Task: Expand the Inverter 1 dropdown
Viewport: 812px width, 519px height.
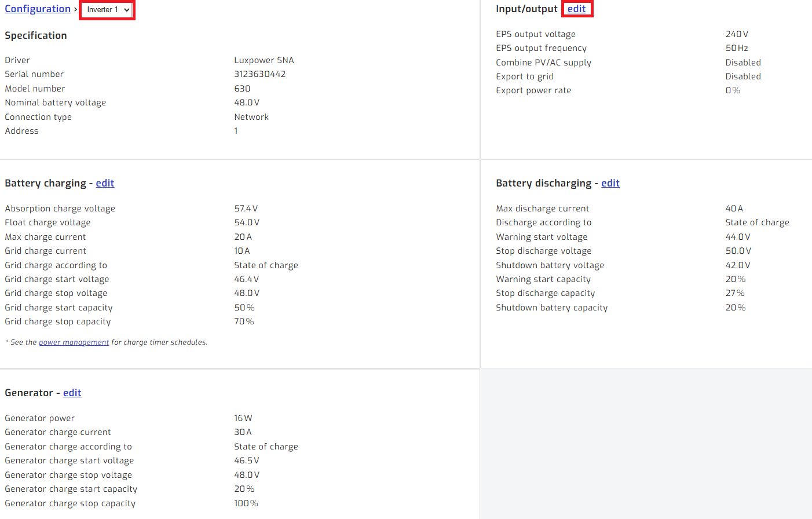Action: pyautogui.click(x=108, y=10)
